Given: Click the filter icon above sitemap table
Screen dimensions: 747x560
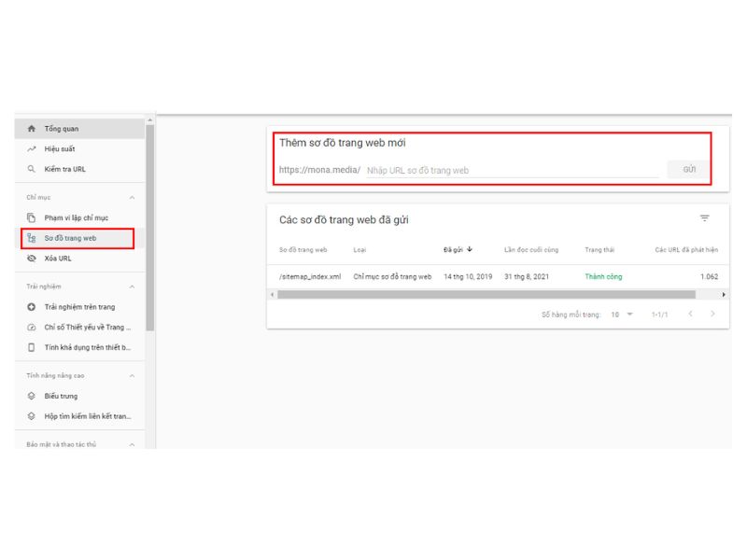Looking at the screenshot, I should (x=705, y=218).
